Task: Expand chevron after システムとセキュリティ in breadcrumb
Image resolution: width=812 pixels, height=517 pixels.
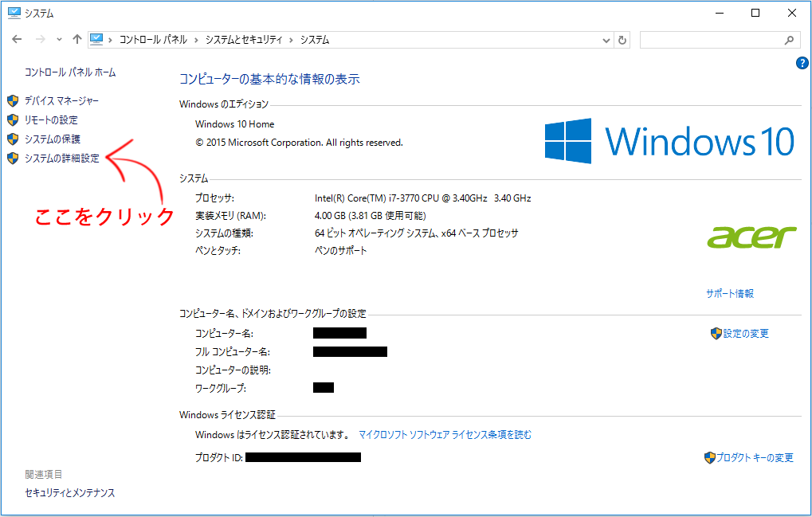Action: 292,40
